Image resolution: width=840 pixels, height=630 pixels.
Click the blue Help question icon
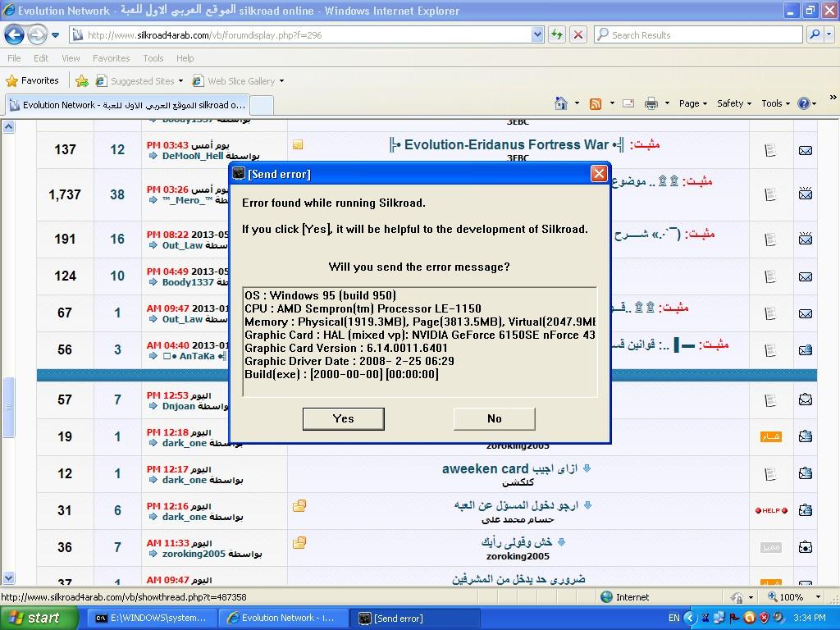point(804,103)
